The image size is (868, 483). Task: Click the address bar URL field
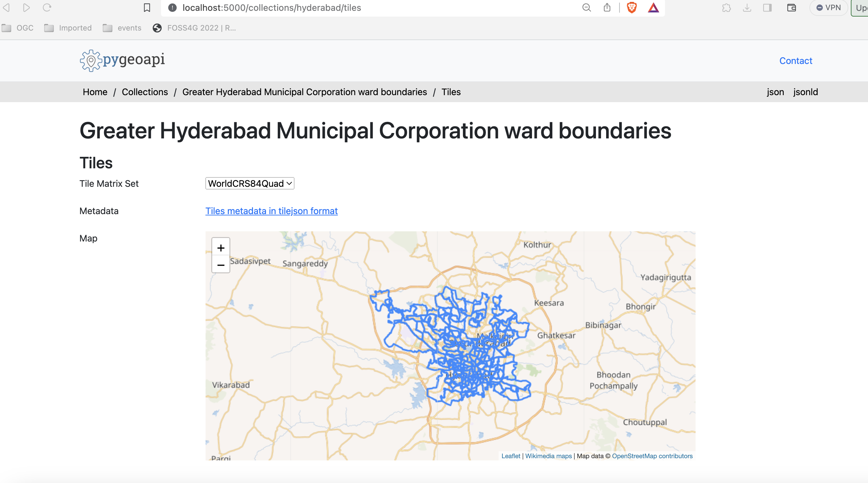coord(371,7)
